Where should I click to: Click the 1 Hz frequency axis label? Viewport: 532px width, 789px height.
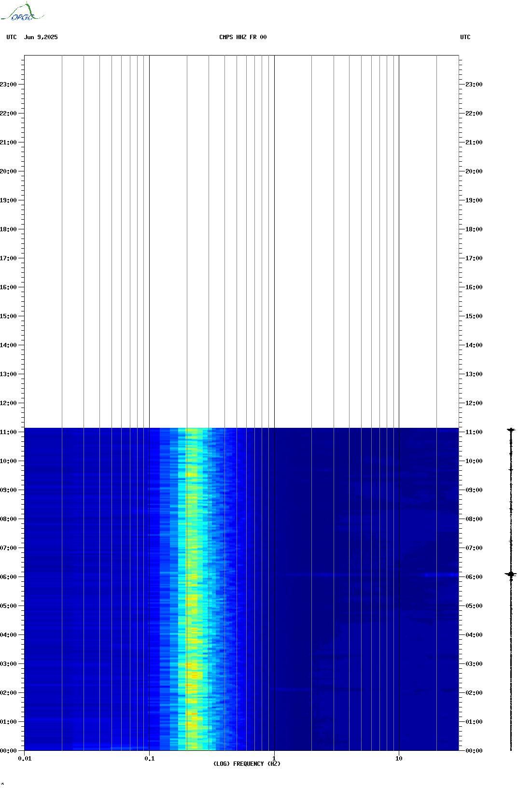(x=274, y=759)
